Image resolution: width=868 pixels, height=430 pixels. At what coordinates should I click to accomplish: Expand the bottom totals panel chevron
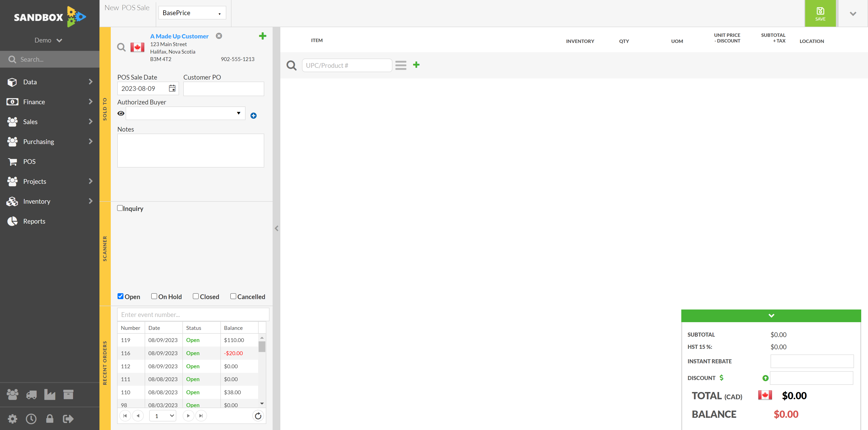pyautogui.click(x=771, y=315)
